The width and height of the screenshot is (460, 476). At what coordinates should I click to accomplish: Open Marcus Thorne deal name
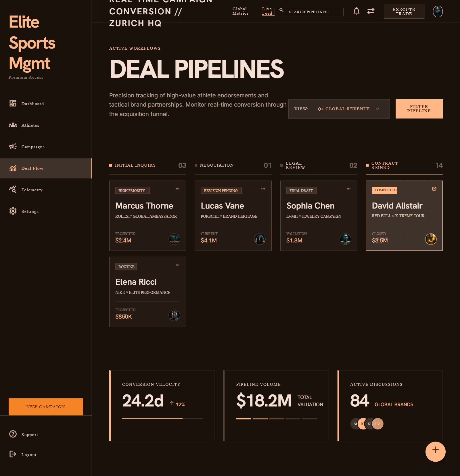coord(144,206)
